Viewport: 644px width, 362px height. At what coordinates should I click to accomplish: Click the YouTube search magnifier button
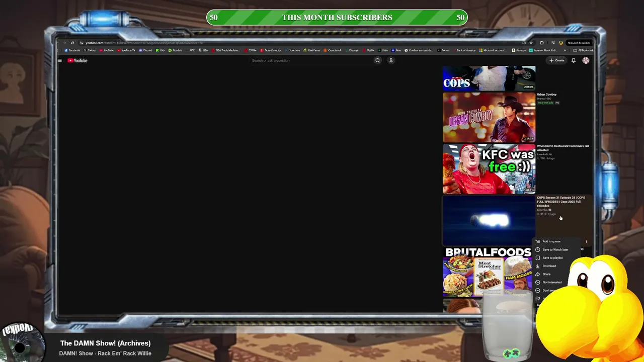point(377,60)
